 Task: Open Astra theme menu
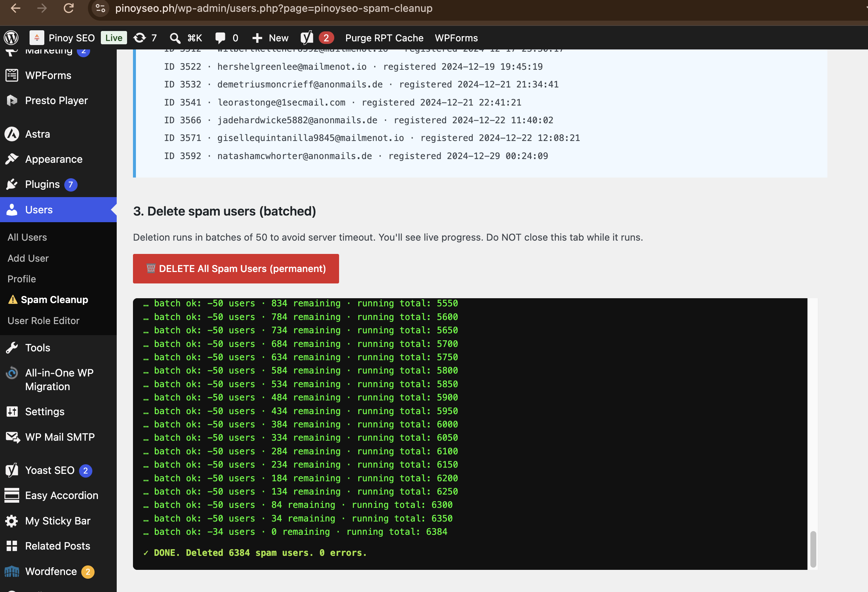pos(37,134)
